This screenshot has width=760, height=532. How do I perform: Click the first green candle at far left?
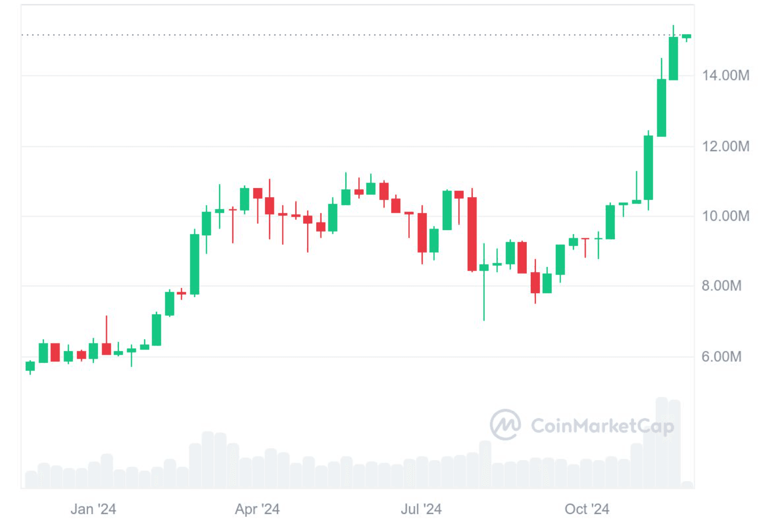pos(30,366)
